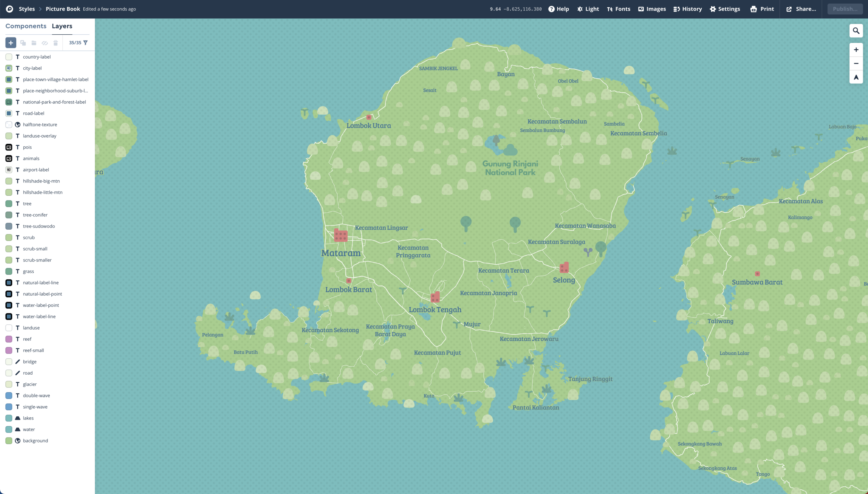Open History panel from top bar
This screenshot has height=494, width=868.
click(x=687, y=9)
